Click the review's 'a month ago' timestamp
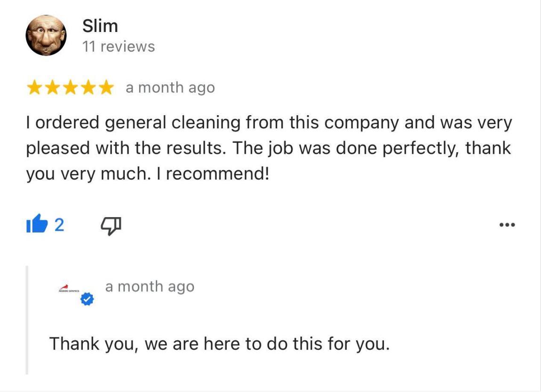Screen dimensions: 541x392 pos(170,87)
